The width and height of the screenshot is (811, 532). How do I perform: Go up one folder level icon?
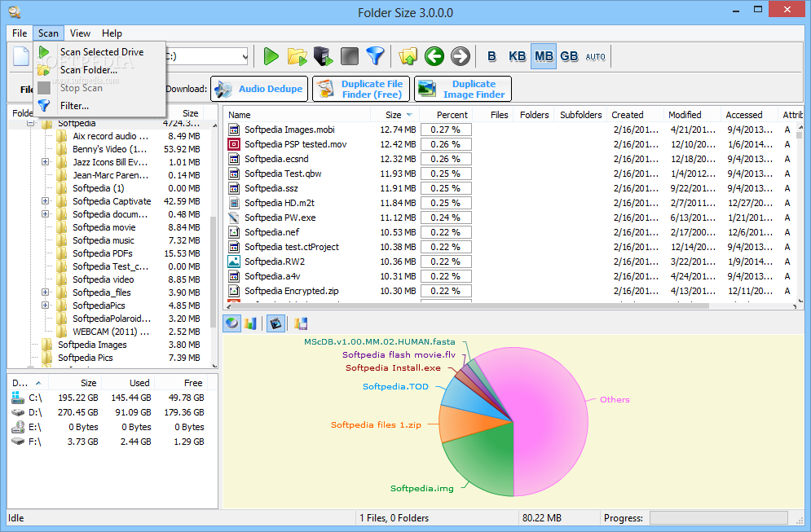click(408, 56)
